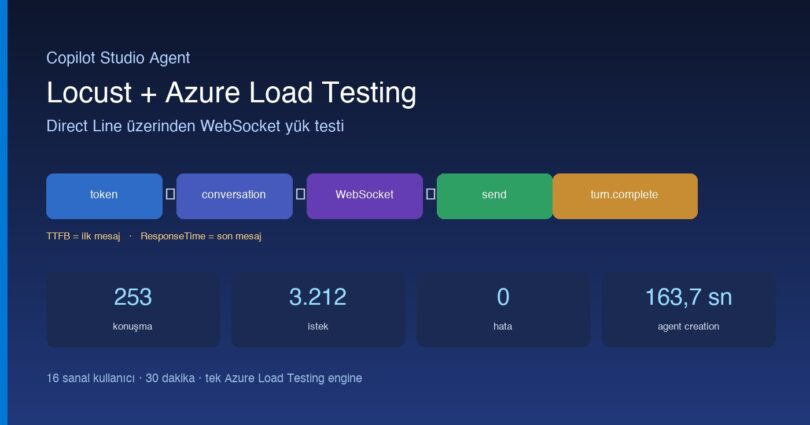
Task: Click the purple WebSocket step box
Action: tap(365, 196)
